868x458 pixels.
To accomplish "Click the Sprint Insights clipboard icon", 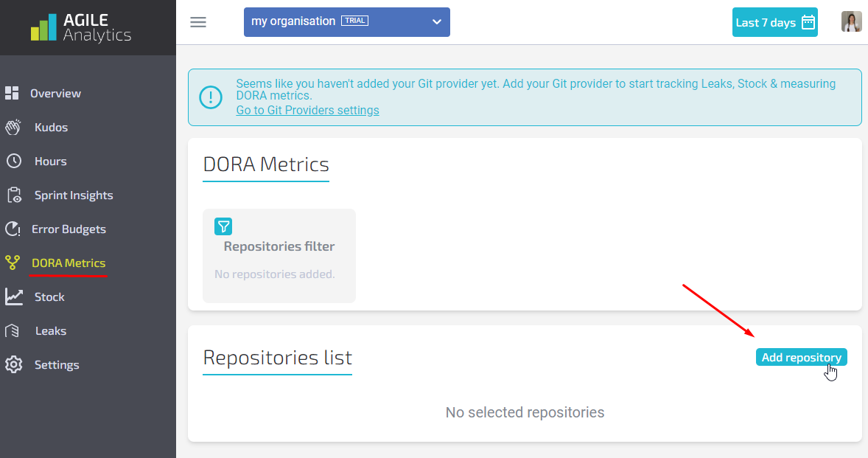I will click(x=13, y=195).
